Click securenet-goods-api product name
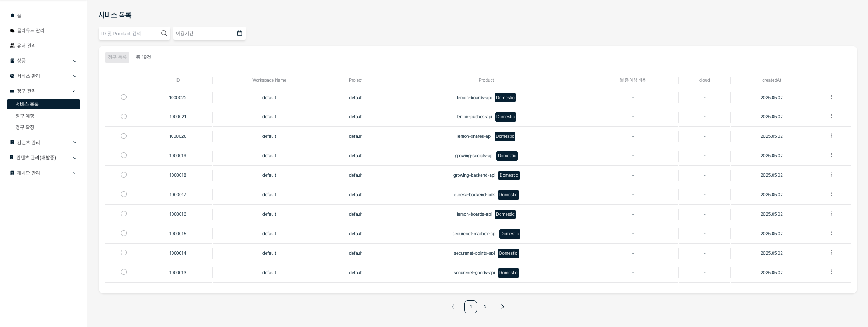Image resolution: width=868 pixels, height=327 pixels. tap(474, 273)
